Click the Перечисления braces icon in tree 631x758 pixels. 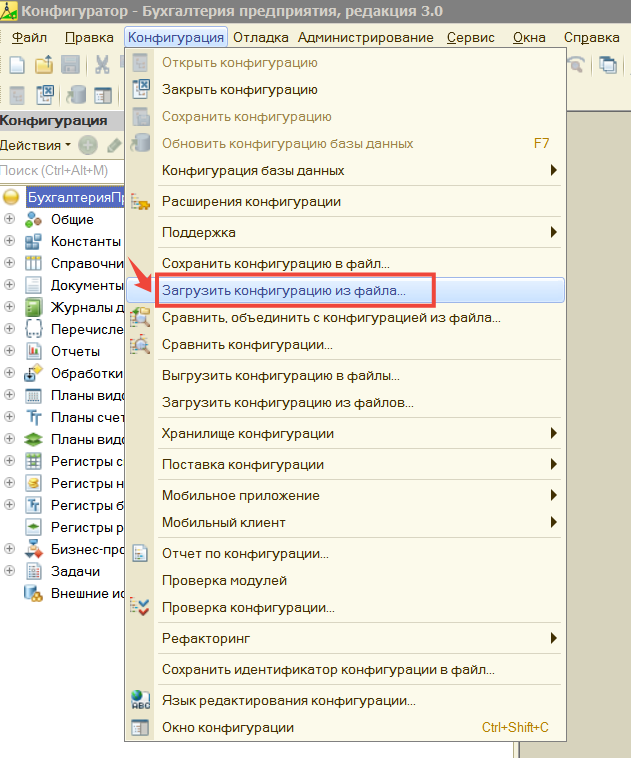(x=33, y=329)
